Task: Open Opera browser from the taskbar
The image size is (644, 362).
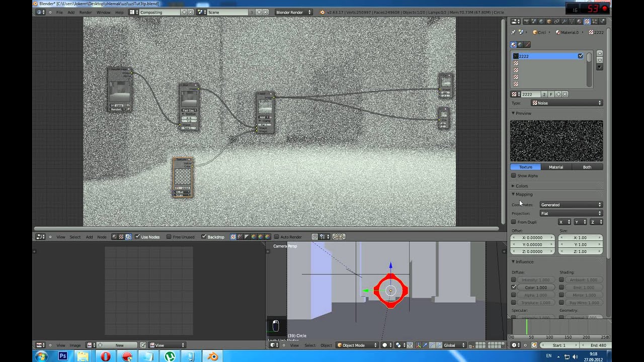Action: pos(105,356)
